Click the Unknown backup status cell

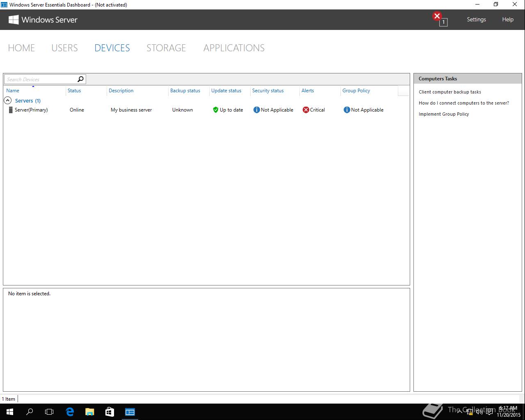pos(183,110)
